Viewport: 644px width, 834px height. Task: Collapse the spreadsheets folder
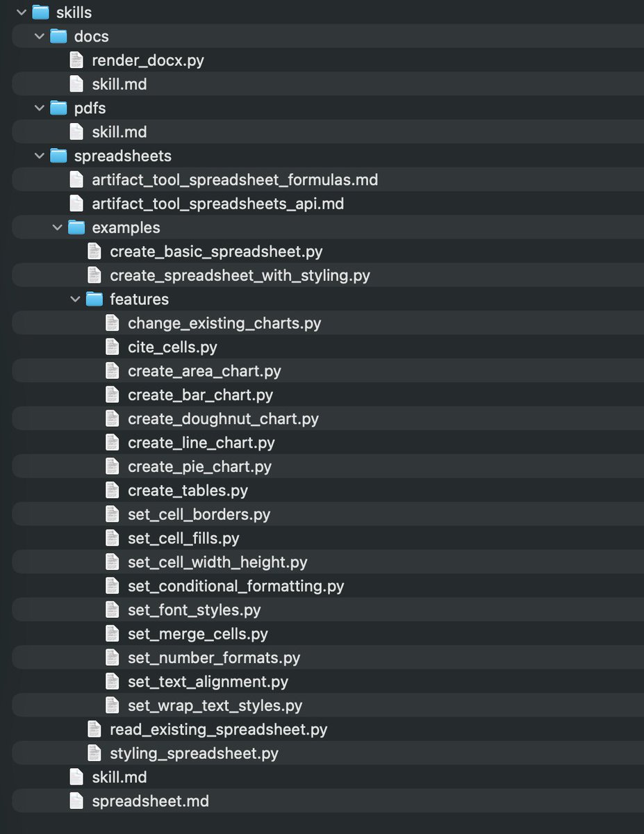click(40, 156)
